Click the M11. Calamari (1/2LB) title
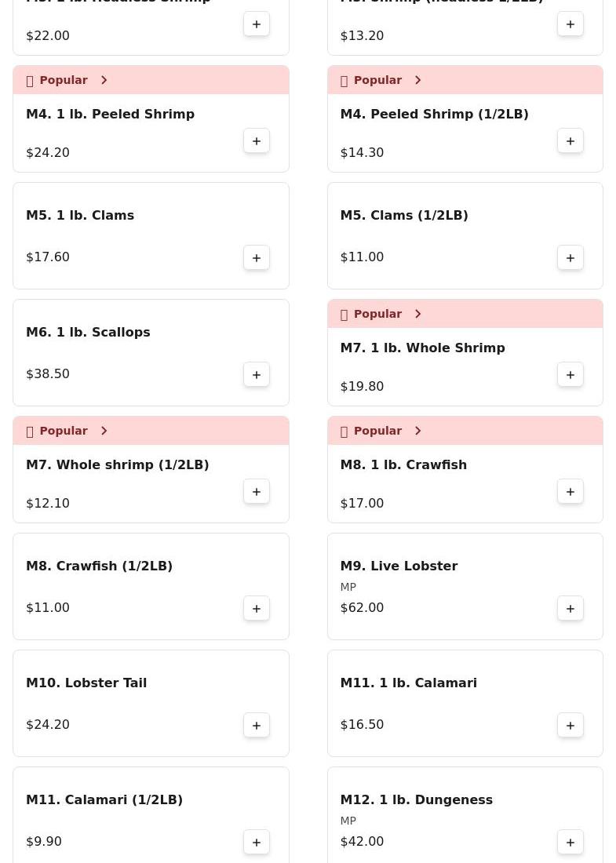Viewport: 616px width, 863px height. [x=104, y=799]
